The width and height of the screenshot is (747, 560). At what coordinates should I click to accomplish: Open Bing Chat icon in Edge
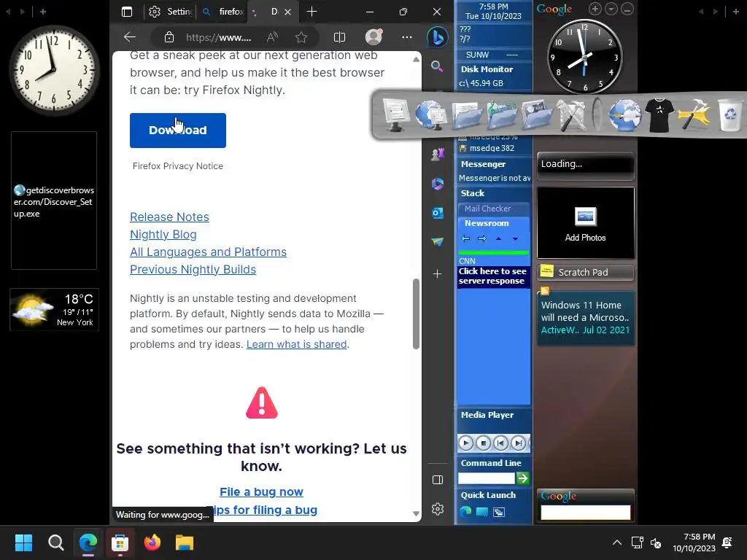438,37
